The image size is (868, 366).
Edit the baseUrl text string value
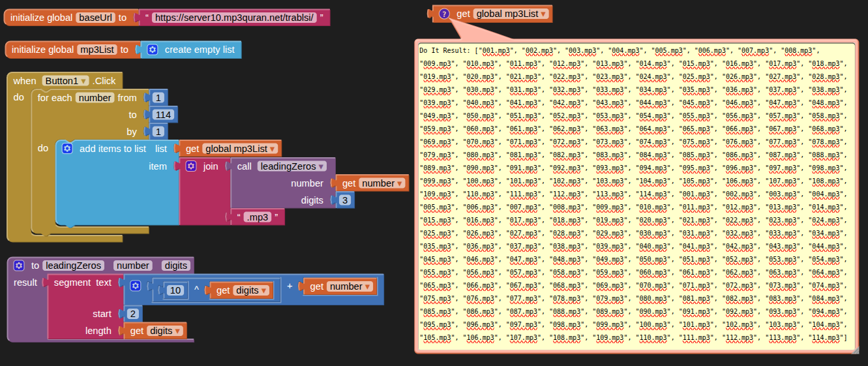pyautogui.click(x=233, y=18)
